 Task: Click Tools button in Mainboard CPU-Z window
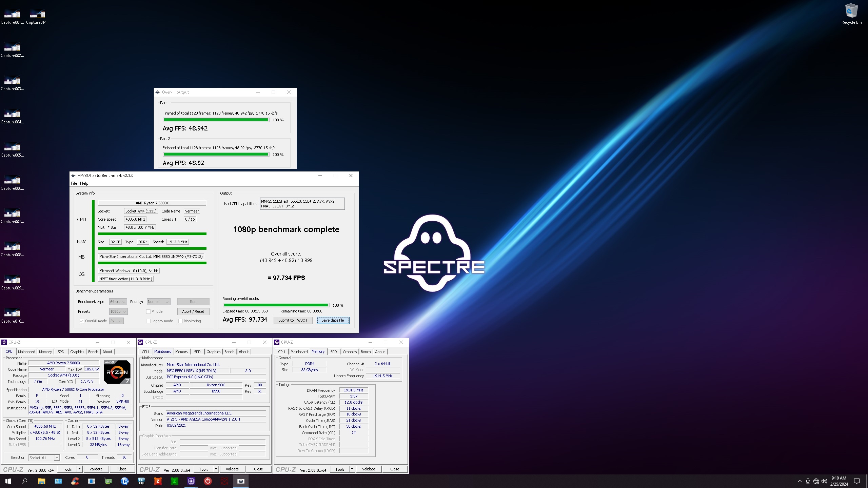pyautogui.click(x=204, y=469)
